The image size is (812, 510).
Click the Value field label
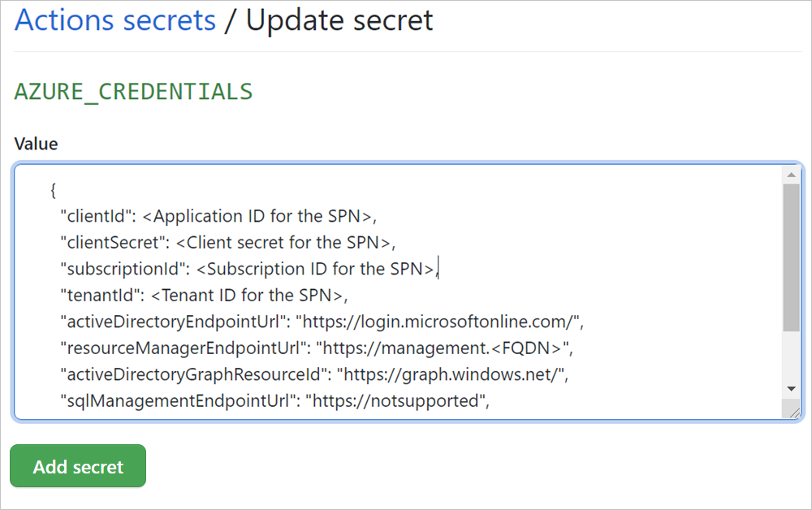(35, 143)
